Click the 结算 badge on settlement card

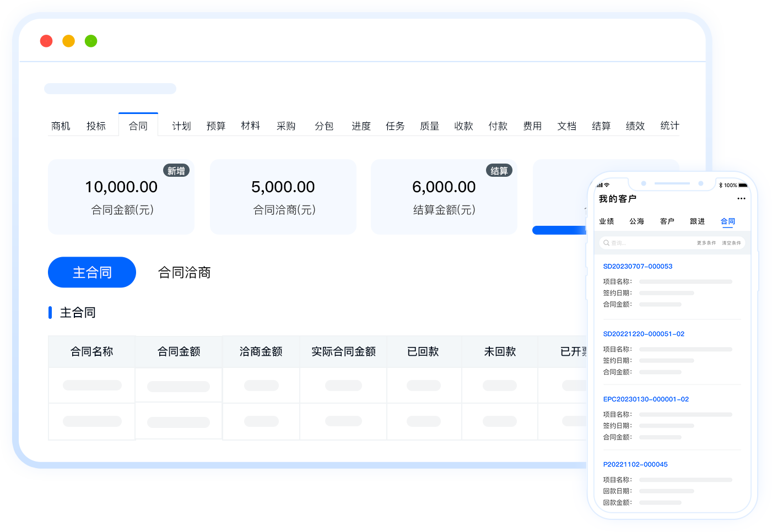coord(499,171)
